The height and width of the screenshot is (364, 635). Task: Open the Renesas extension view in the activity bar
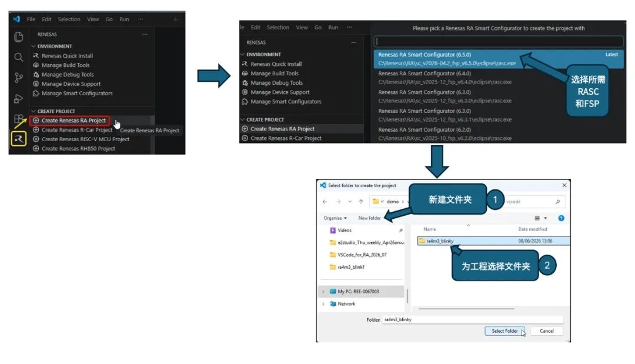pos(19,139)
